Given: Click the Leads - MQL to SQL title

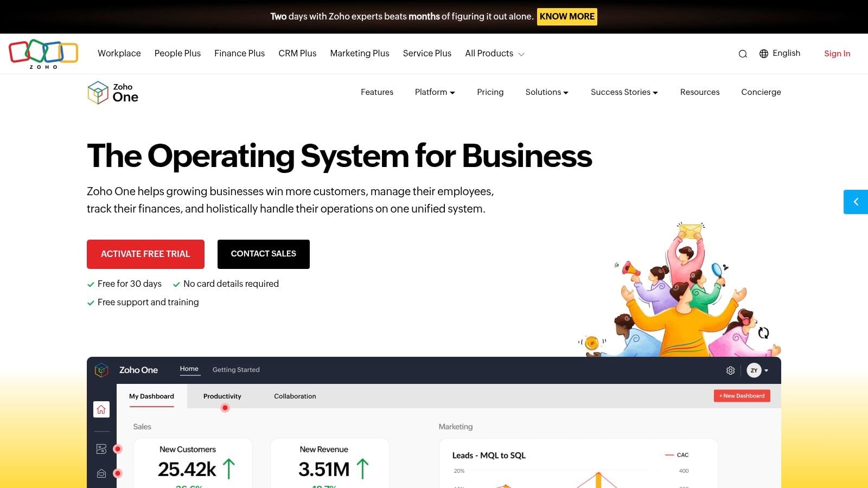Looking at the screenshot, I should coord(489,455).
